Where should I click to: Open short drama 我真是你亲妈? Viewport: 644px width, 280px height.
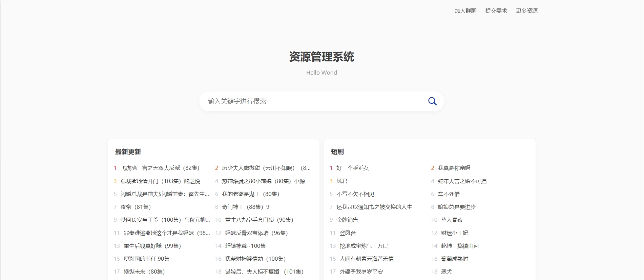pyautogui.click(x=454, y=168)
